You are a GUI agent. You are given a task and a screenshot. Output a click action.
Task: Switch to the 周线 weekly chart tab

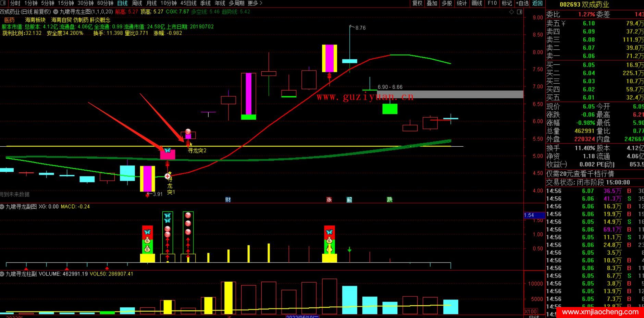tap(137, 3)
